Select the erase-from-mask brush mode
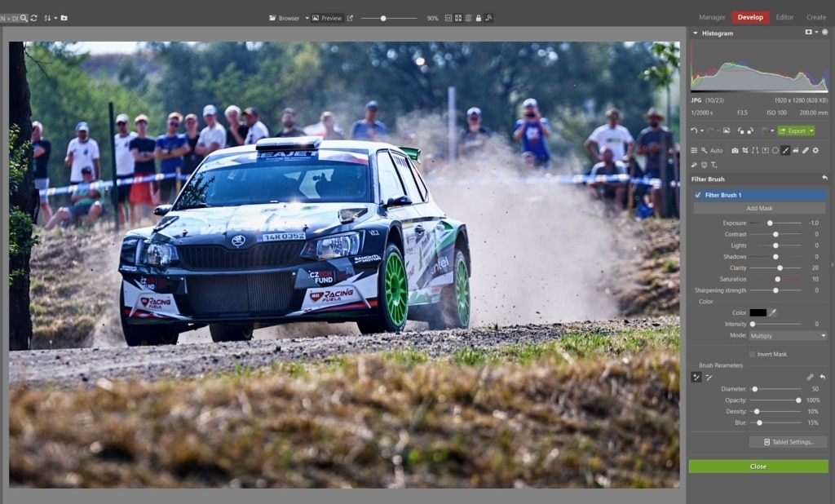Screen dimensions: 835x504 click(709, 378)
